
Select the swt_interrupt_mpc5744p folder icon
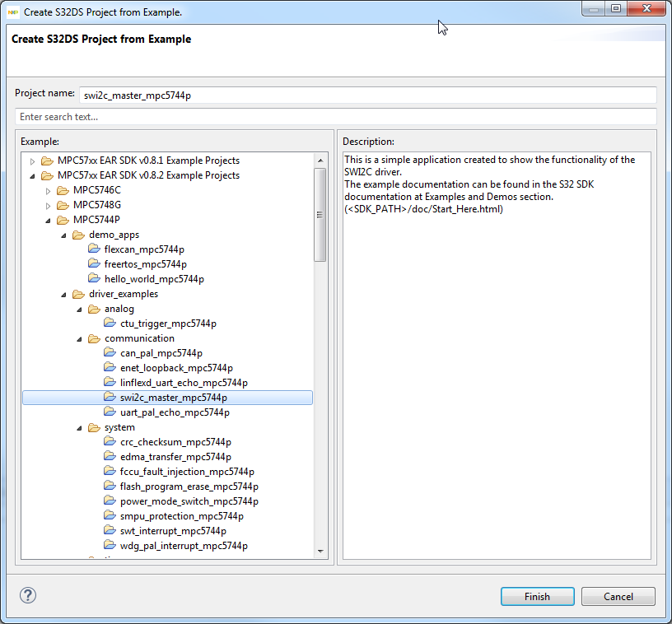[x=110, y=530]
